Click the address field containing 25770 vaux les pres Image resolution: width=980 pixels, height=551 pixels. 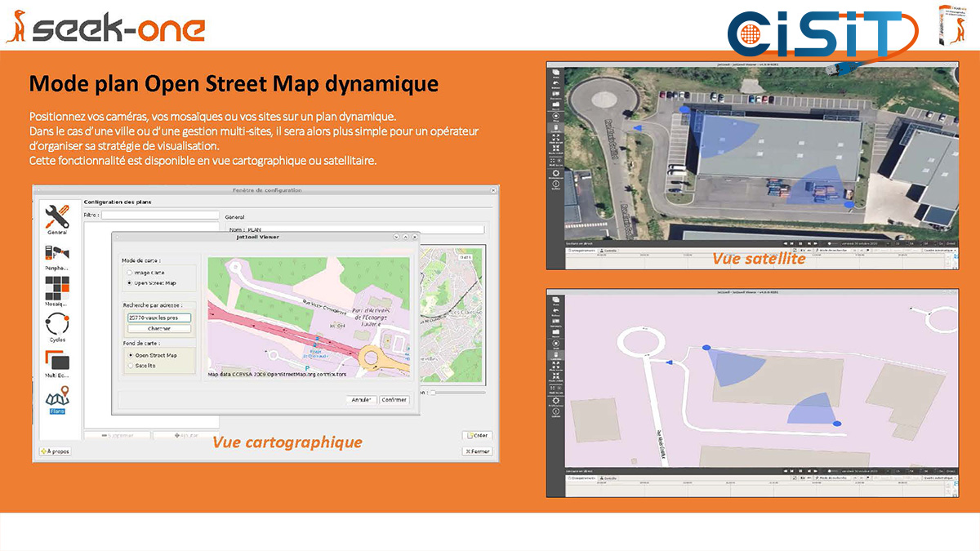click(159, 318)
